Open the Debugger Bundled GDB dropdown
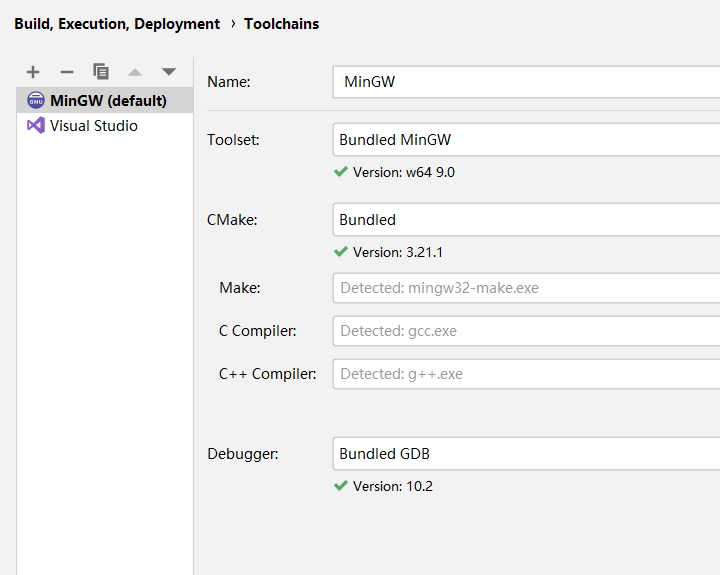This screenshot has width=720, height=575. point(526,454)
